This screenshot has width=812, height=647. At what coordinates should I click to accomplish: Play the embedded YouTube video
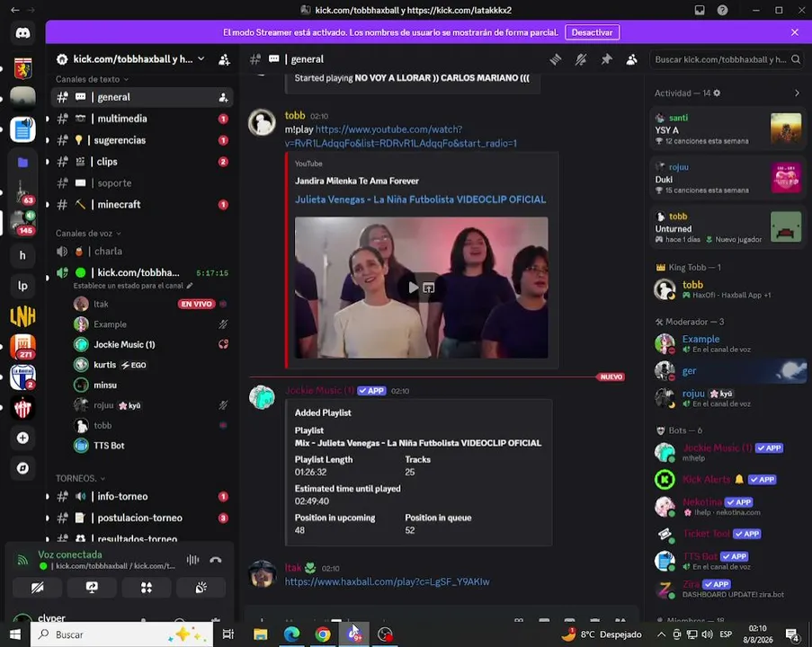click(413, 288)
